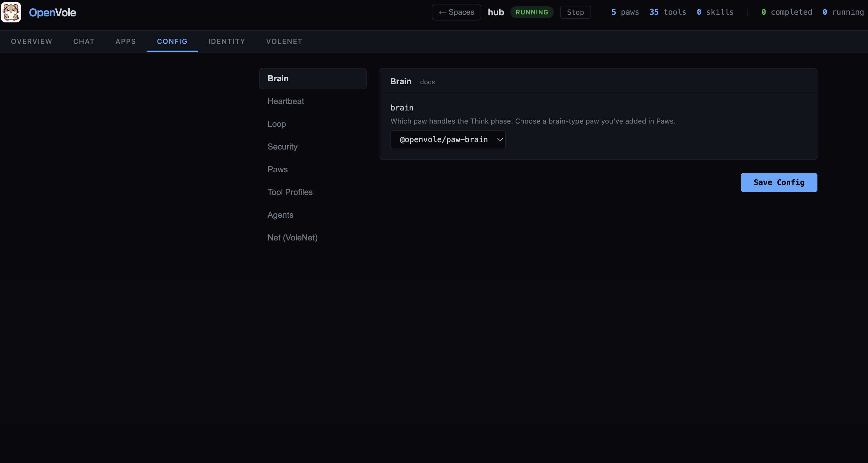Expand the brain paw dropdown

[448, 140]
